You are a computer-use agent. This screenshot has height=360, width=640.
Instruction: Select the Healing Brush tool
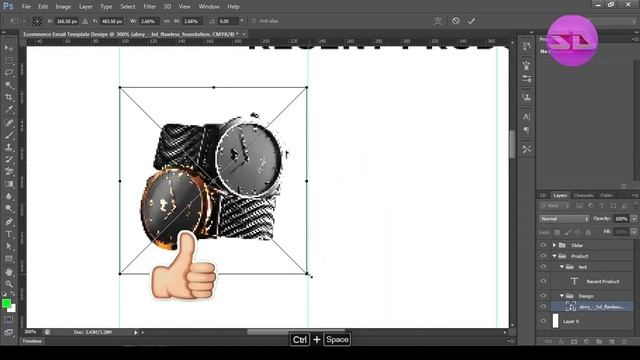9,123
